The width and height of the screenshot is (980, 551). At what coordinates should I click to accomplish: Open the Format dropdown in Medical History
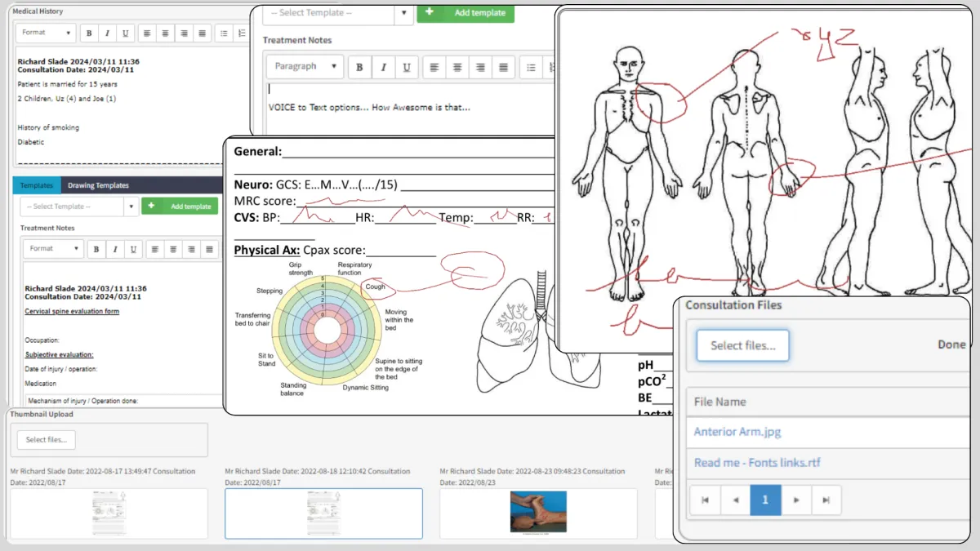(46, 33)
